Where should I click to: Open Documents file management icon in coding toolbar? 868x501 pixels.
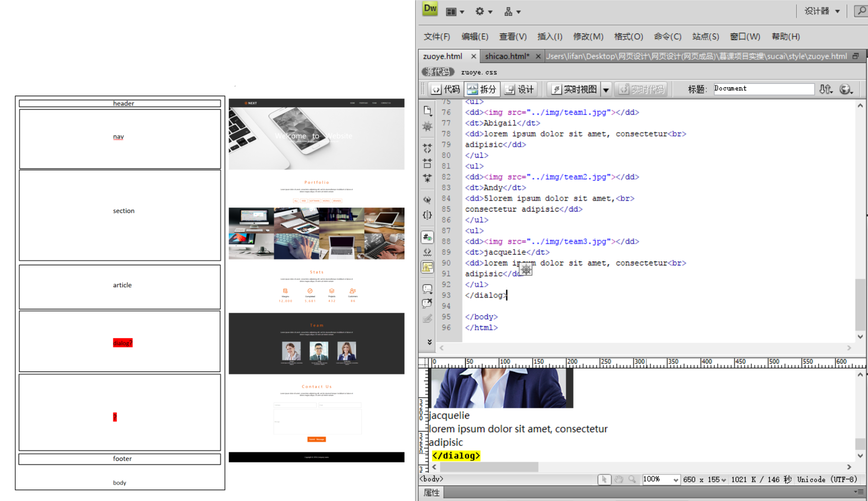427,110
